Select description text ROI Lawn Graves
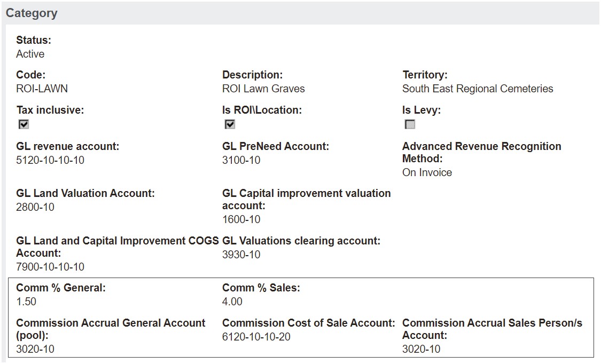This screenshot has height=364, width=601. pyautogui.click(x=263, y=89)
